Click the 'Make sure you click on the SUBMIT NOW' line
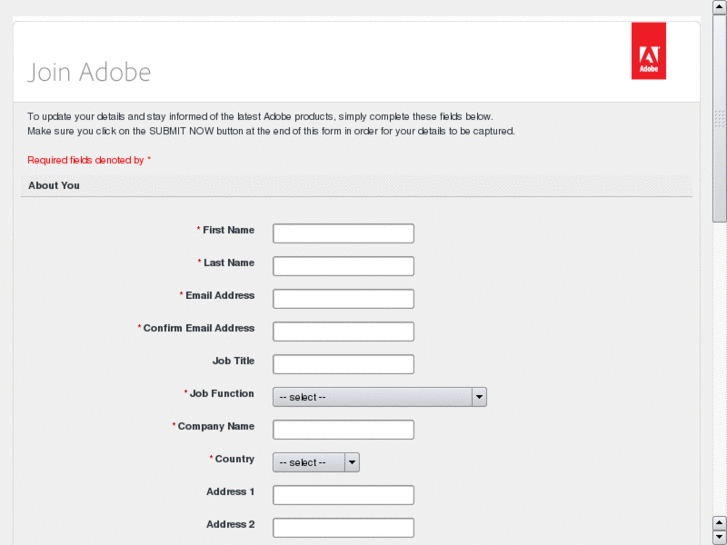Viewport: 727px width, 545px height. pyautogui.click(x=271, y=131)
